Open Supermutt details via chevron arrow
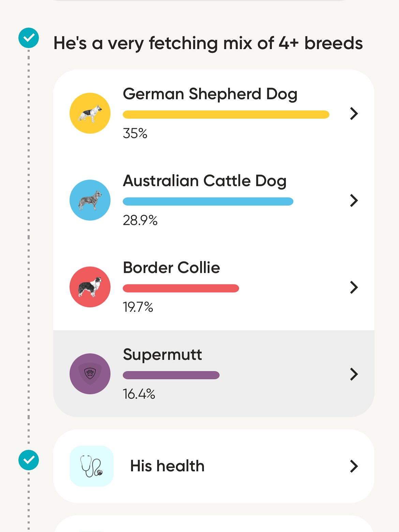 pyautogui.click(x=354, y=374)
